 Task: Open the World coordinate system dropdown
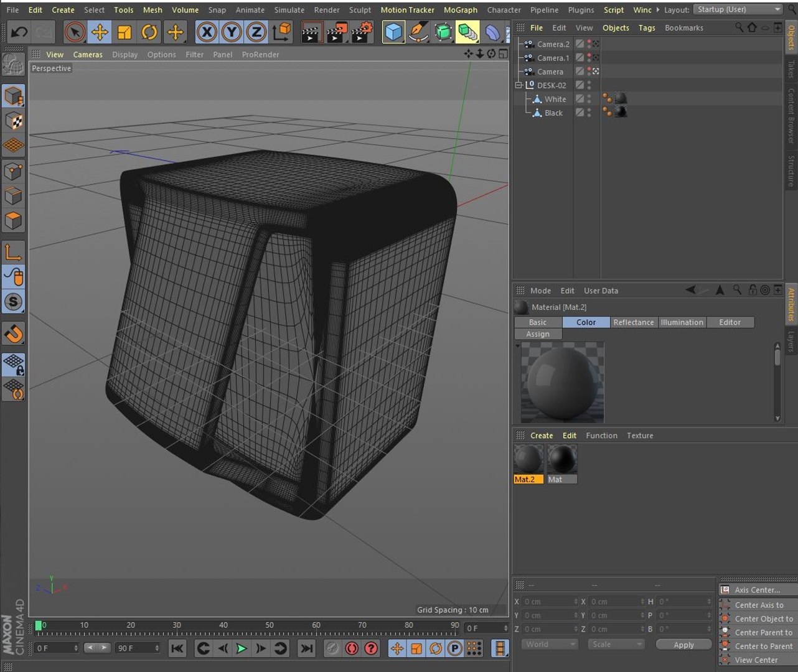pyautogui.click(x=550, y=644)
